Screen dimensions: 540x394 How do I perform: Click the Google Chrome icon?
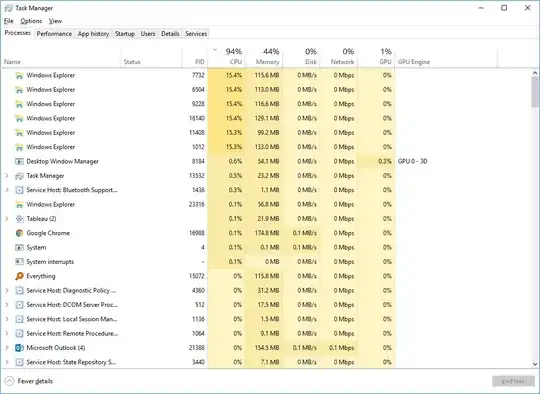coord(19,233)
